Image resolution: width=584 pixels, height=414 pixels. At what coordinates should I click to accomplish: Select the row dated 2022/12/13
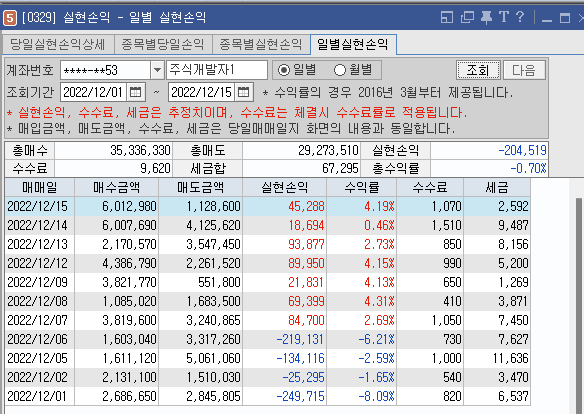[x=268, y=244]
